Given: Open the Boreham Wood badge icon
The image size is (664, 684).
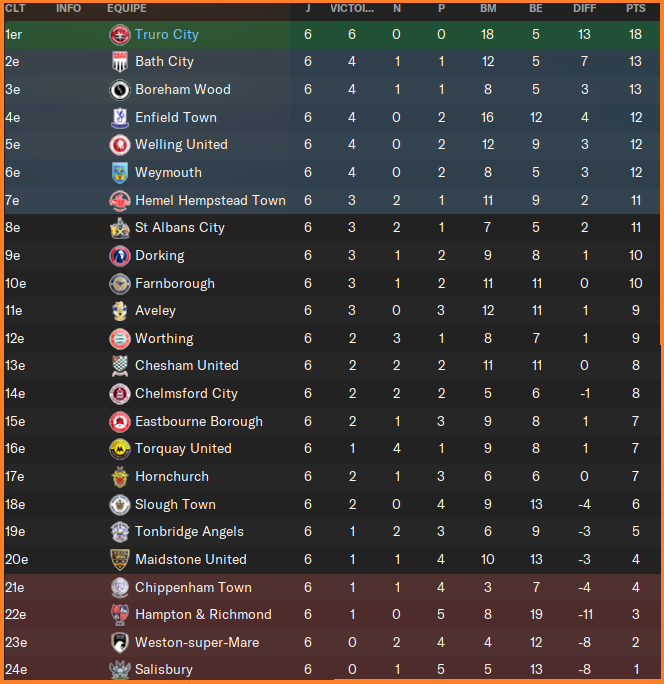Looking at the screenshot, I should point(120,90).
